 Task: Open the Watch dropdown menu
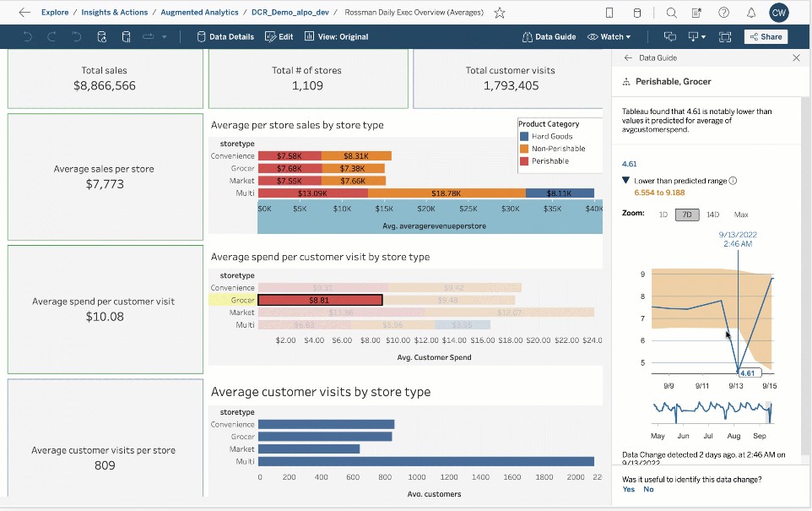(609, 37)
